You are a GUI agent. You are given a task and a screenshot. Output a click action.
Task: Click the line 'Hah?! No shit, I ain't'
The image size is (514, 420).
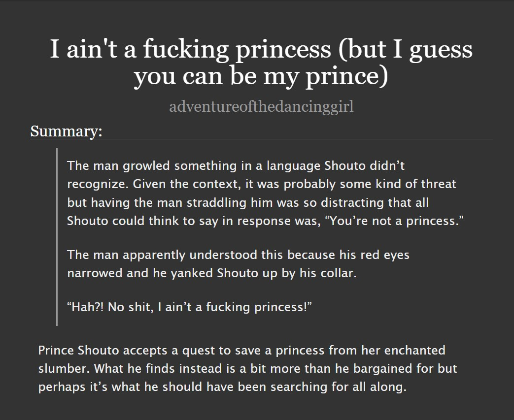coord(190,308)
